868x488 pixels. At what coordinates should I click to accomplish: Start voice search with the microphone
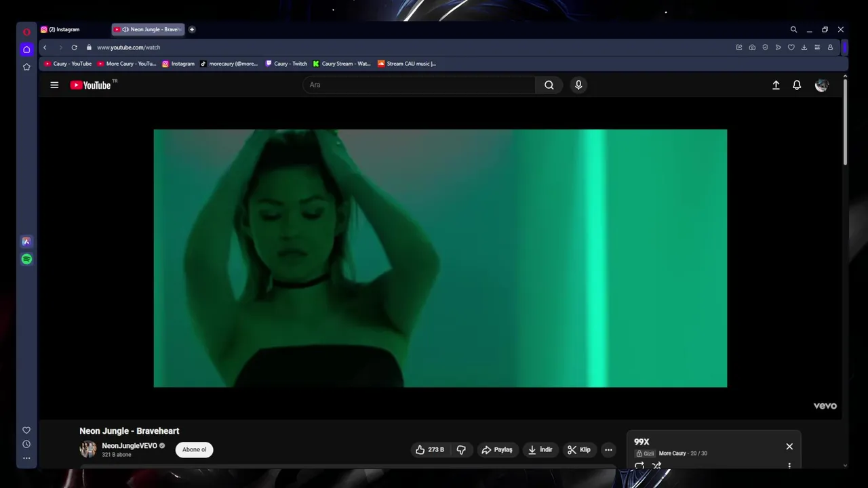click(578, 85)
